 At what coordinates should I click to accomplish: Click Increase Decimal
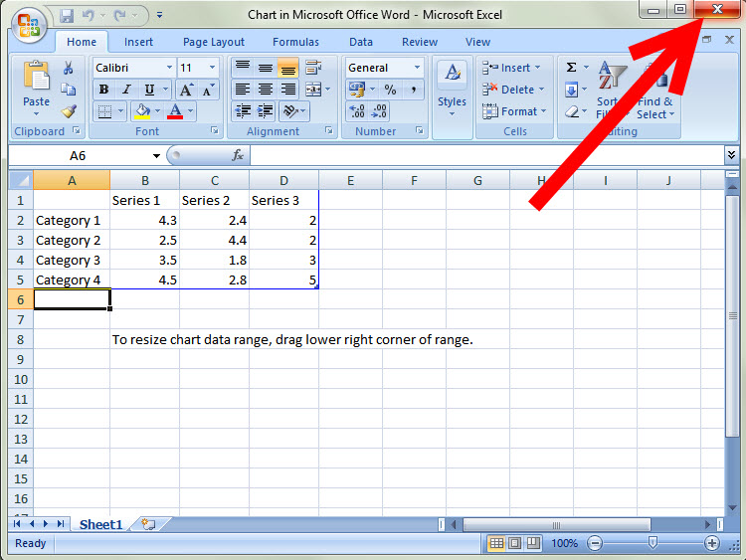point(357,111)
